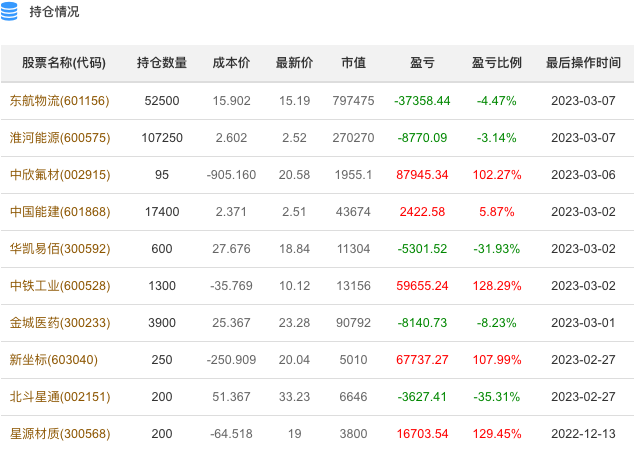
Task: Select percentage 107.99%
Action: (497, 360)
